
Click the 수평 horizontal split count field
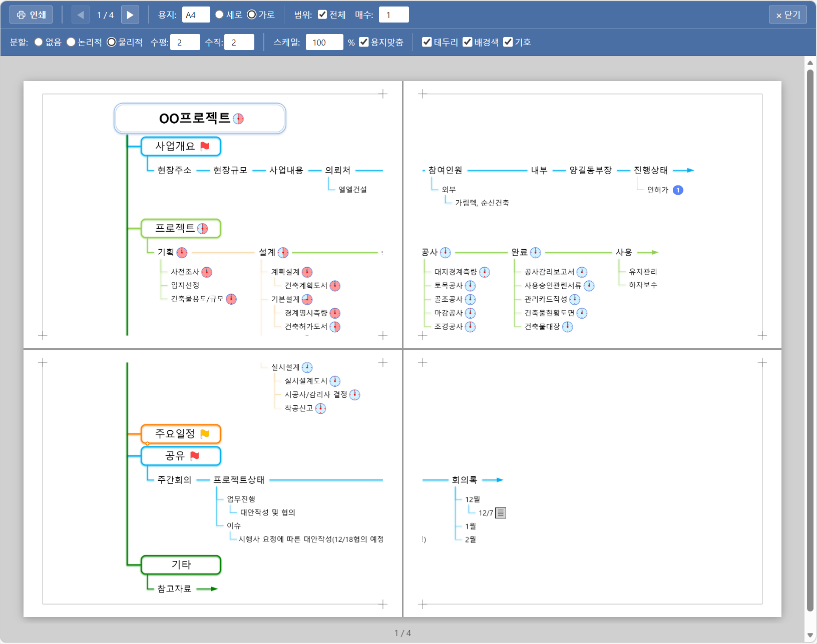pyautogui.click(x=185, y=43)
